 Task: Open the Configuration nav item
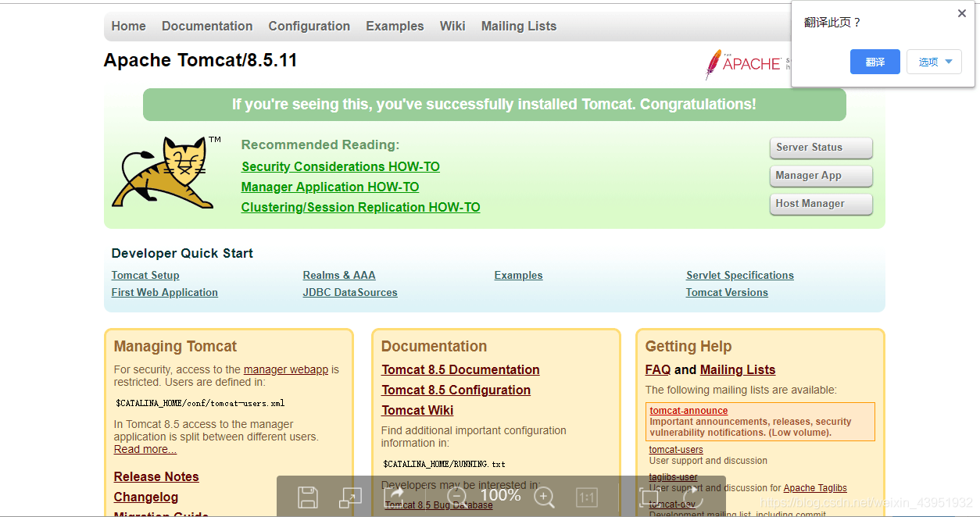click(309, 26)
